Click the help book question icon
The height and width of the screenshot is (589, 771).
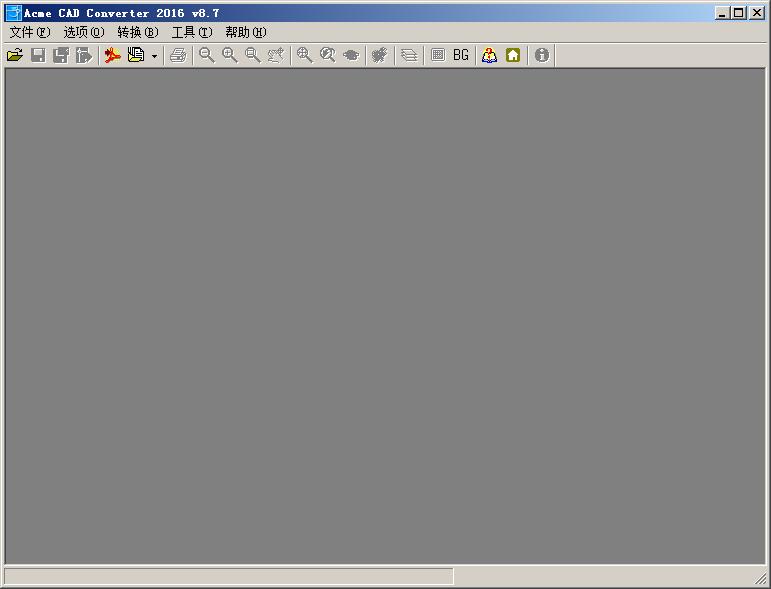[489, 55]
